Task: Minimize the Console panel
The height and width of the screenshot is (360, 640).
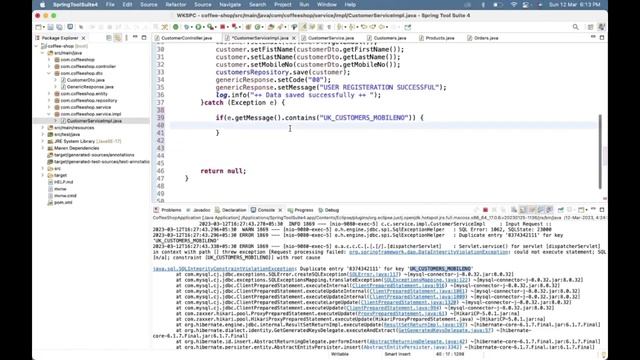Action: [x=593, y=209]
